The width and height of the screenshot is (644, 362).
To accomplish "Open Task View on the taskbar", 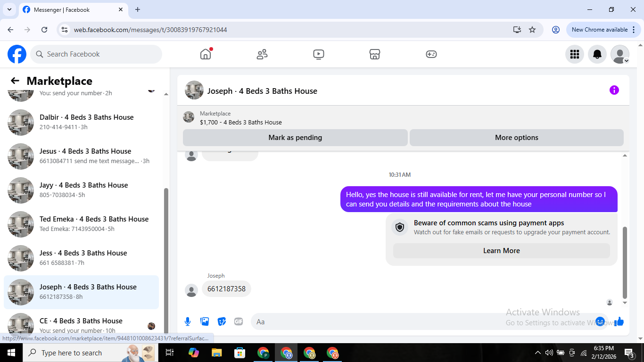I will pyautogui.click(x=170, y=353).
